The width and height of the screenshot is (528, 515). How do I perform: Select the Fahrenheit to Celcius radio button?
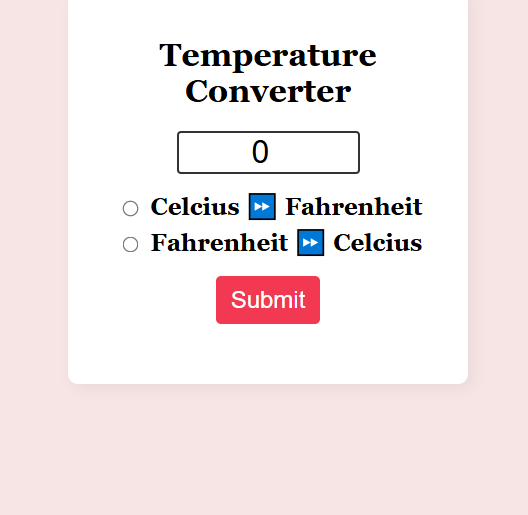coord(130,245)
